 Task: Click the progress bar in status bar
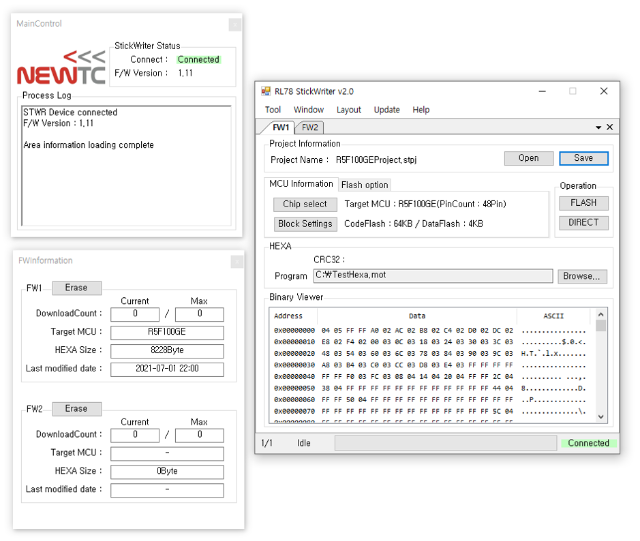coord(445,443)
